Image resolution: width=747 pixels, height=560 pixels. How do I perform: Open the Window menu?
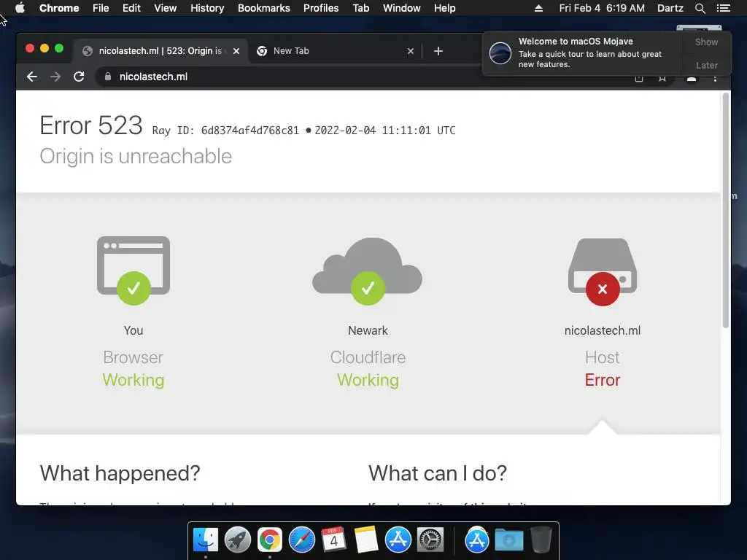(402, 8)
